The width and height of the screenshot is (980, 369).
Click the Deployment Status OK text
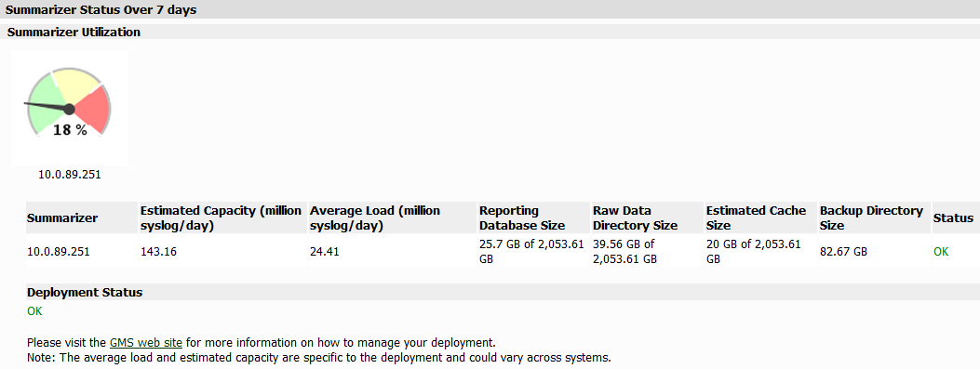click(35, 311)
